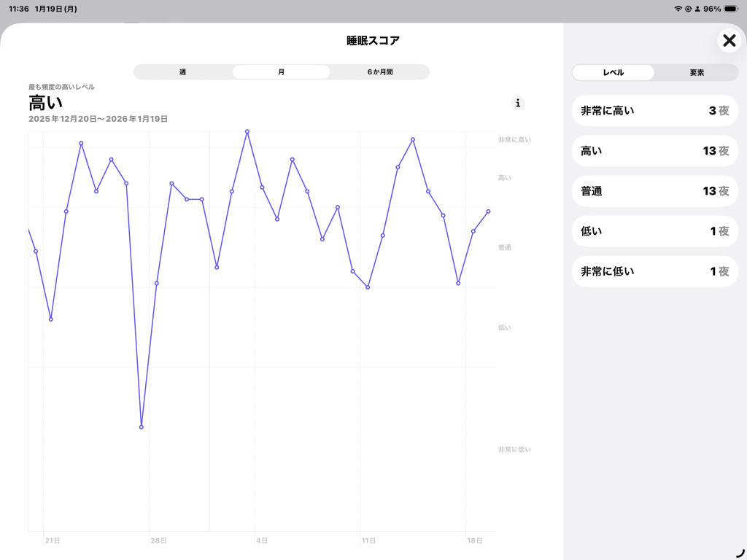Select the 普通 13夜 level row
This screenshot has height=560, width=747.
tap(654, 191)
